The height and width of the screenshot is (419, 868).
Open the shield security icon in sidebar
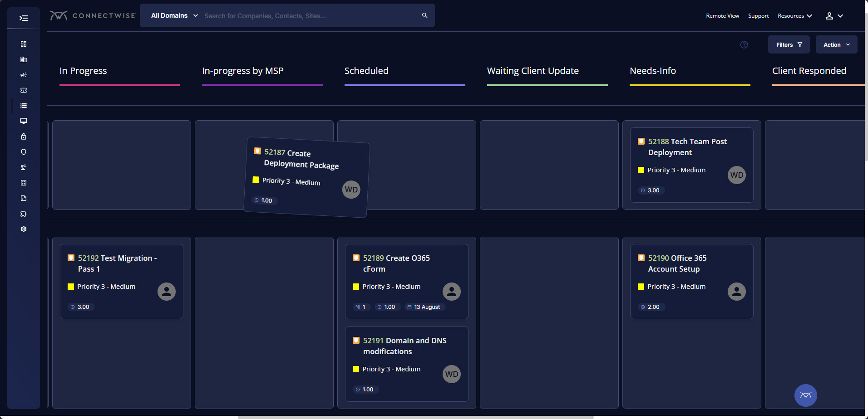pyautogui.click(x=24, y=152)
